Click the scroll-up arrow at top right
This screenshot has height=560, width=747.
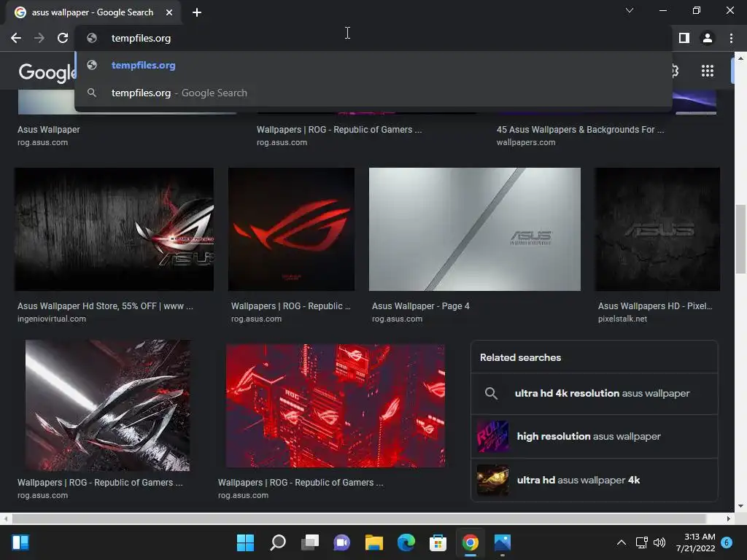(740, 58)
